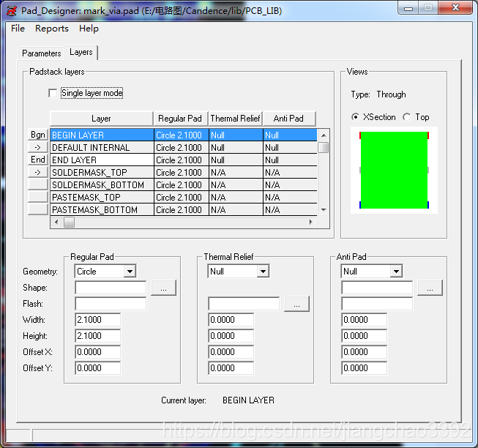
Task: Click the horizontal scrollbar thumb of layer list
Action: coord(69,222)
